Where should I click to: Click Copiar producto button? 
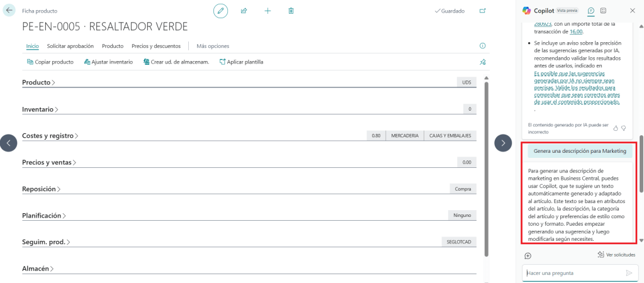50,62
